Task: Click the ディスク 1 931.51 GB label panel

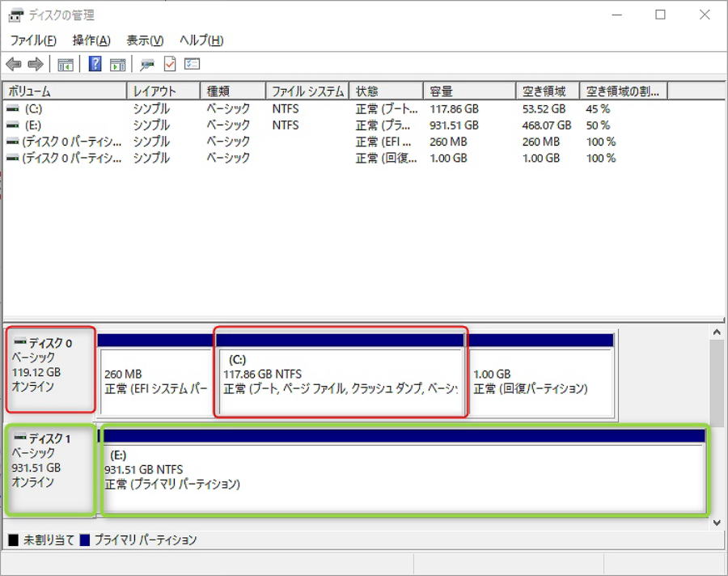Action: [49, 470]
